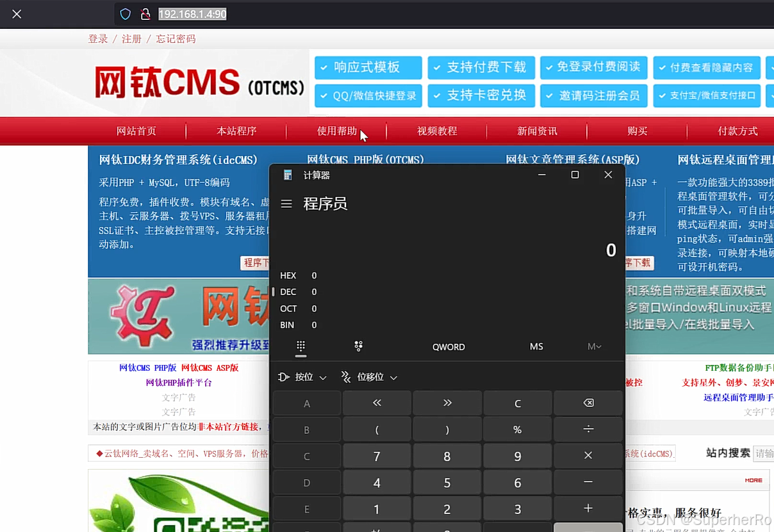Viewport: 774px width, 532px height.
Task: Click the % modulo key
Action: pos(518,430)
